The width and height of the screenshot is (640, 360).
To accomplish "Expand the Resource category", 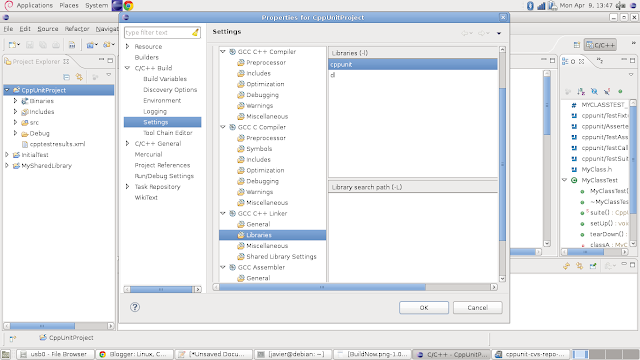I will coord(127,47).
